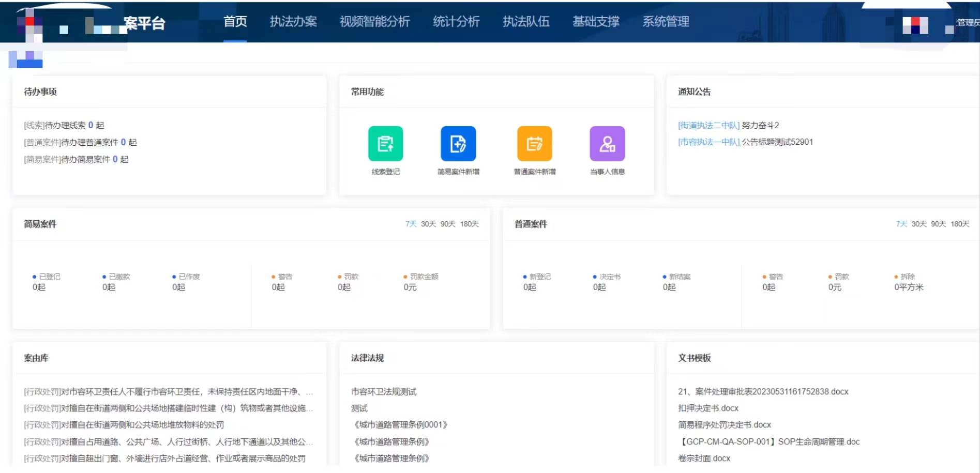Open the SOP生命周期管理.doc template
The width and height of the screenshot is (980, 473).
[769, 442]
